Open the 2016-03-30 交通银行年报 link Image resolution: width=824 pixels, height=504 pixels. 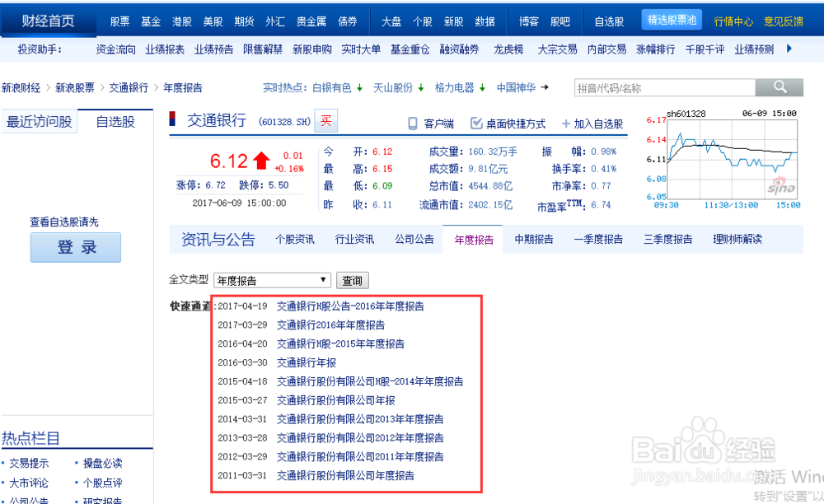307,363
